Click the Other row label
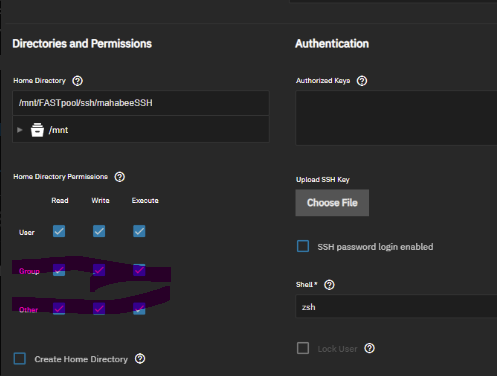The image size is (497, 376). pyautogui.click(x=28, y=310)
